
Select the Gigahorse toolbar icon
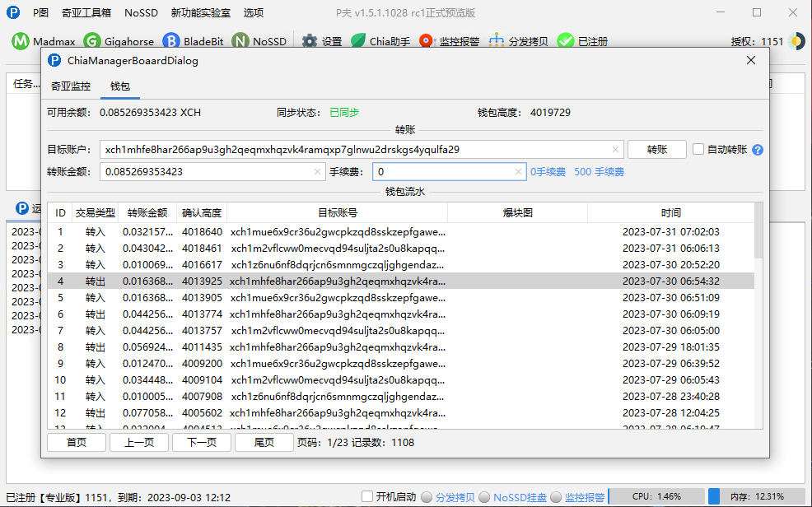(x=92, y=41)
